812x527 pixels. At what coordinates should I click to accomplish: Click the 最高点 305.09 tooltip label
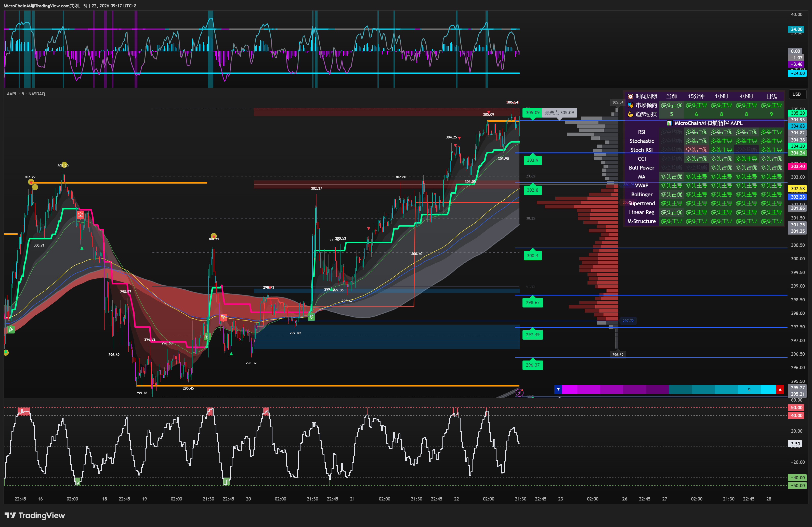pos(559,113)
